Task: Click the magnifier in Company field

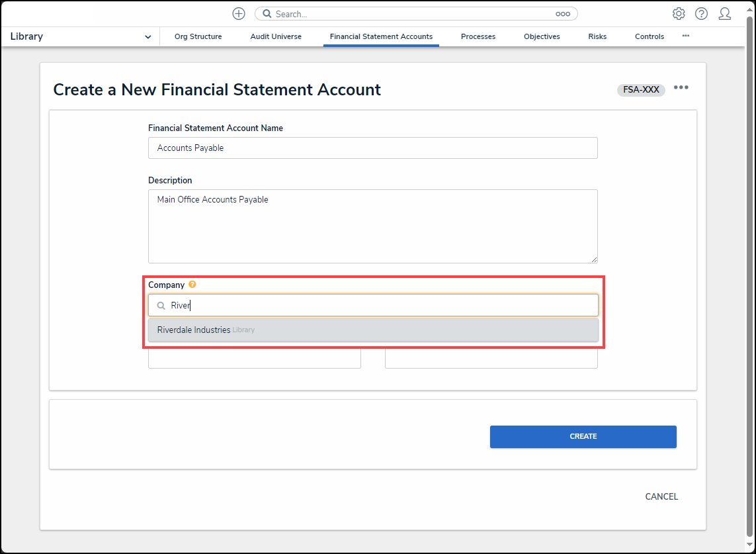Action: click(x=161, y=305)
